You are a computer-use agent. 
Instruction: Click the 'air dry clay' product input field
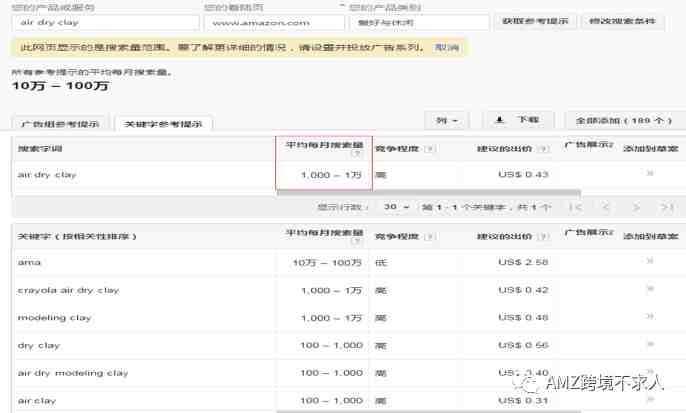105,23
